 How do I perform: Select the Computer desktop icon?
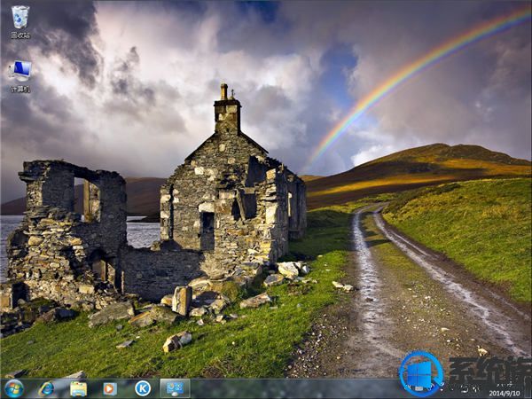tap(20, 76)
